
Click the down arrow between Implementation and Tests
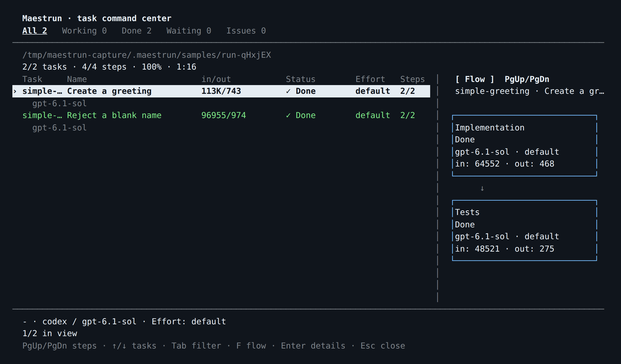(482, 188)
